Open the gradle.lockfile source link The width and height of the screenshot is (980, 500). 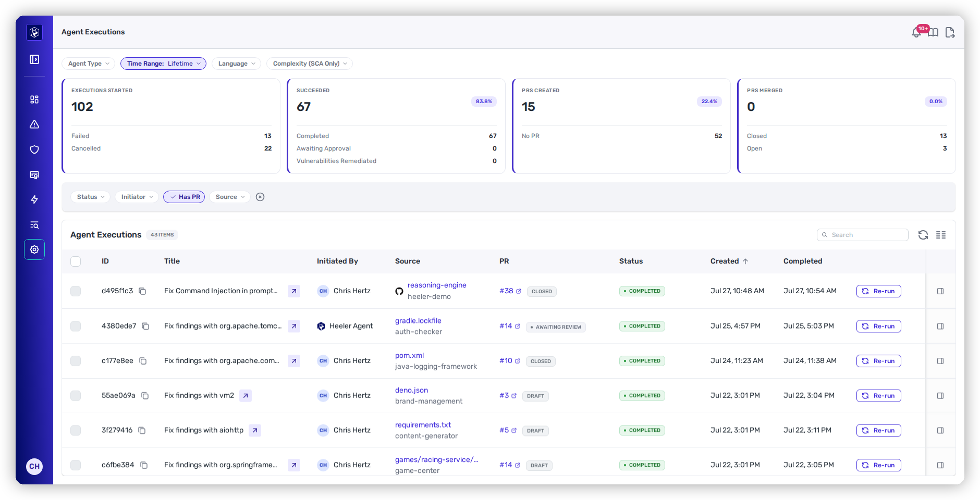pos(418,321)
